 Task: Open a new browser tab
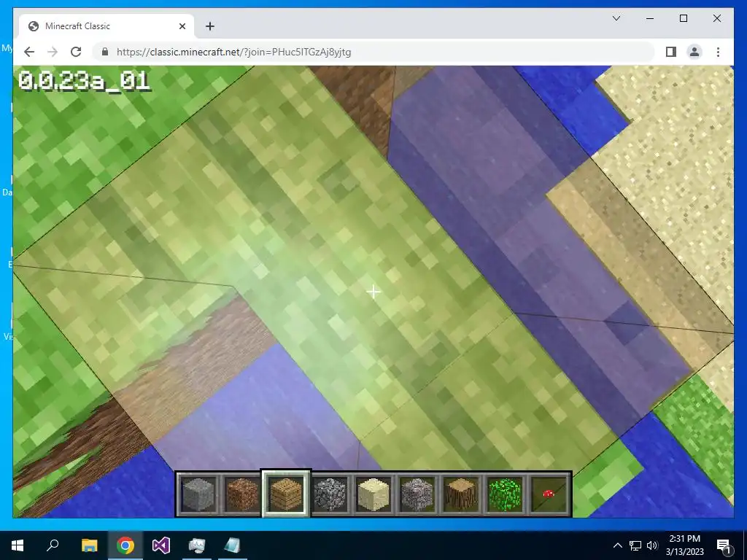tap(210, 26)
